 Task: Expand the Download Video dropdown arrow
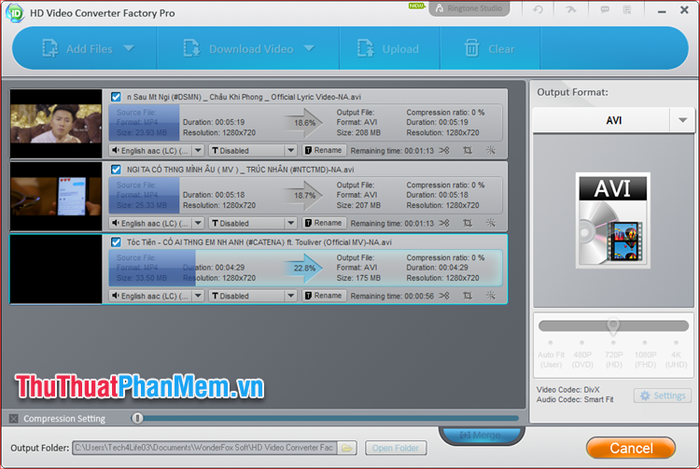pyautogui.click(x=309, y=48)
